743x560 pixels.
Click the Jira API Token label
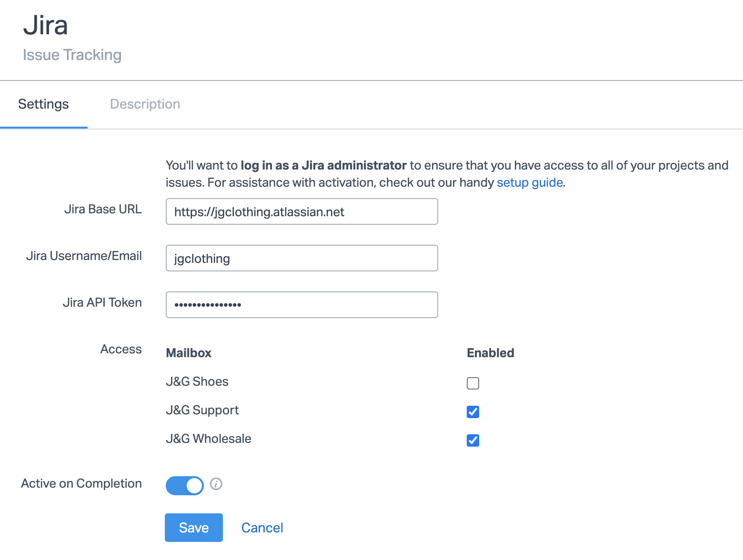point(102,303)
